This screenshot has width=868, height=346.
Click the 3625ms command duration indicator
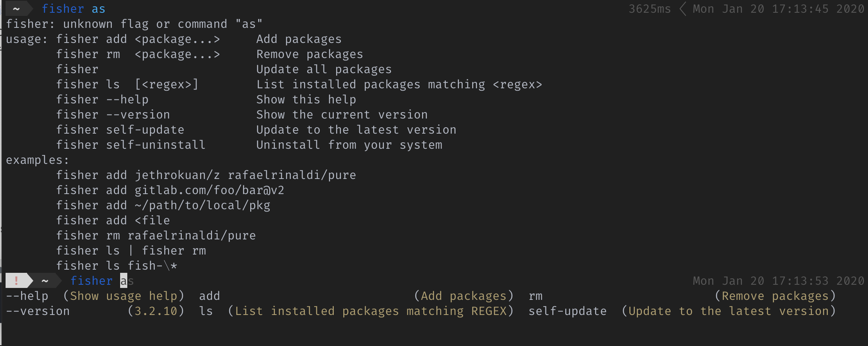650,9
